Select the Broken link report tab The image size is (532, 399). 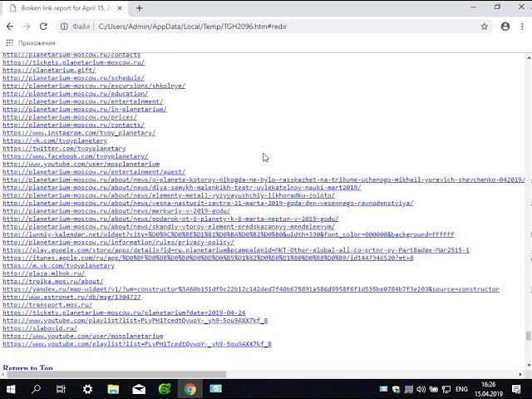click(65, 8)
